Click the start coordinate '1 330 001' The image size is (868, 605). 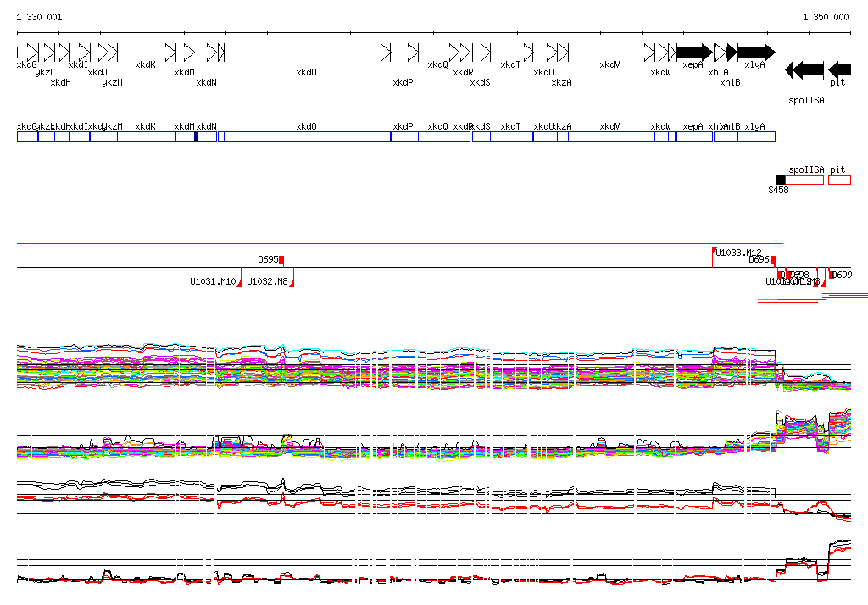tap(39, 17)
